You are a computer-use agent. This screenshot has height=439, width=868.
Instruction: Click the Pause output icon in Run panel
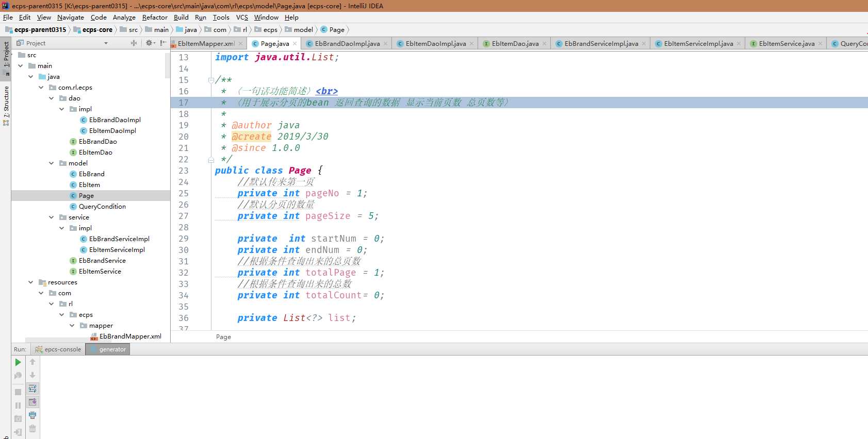pos(18,406)
